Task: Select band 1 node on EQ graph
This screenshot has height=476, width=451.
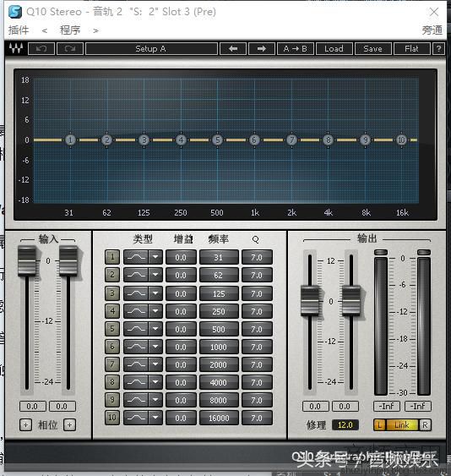Action: point(70,140)
